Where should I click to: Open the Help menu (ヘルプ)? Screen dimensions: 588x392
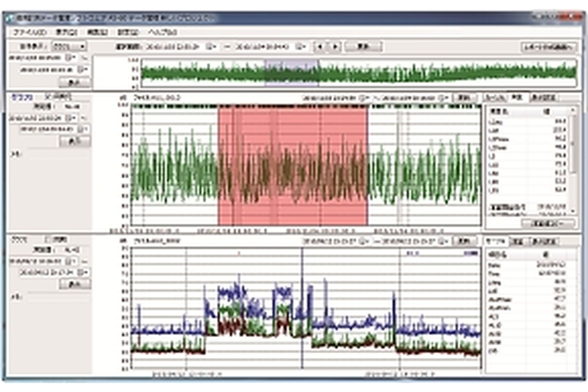point(163,32)
